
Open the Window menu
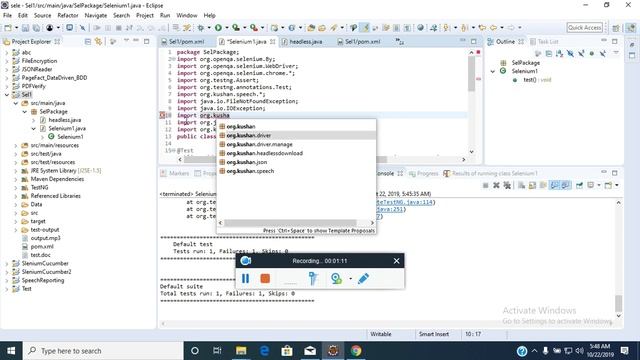(187, 16)
